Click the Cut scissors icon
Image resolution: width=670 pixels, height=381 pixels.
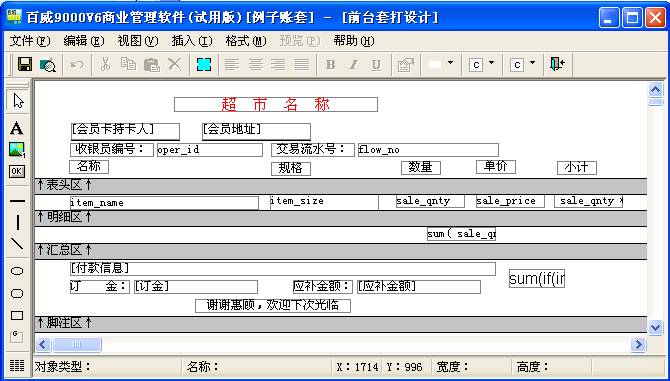point(105,64)
